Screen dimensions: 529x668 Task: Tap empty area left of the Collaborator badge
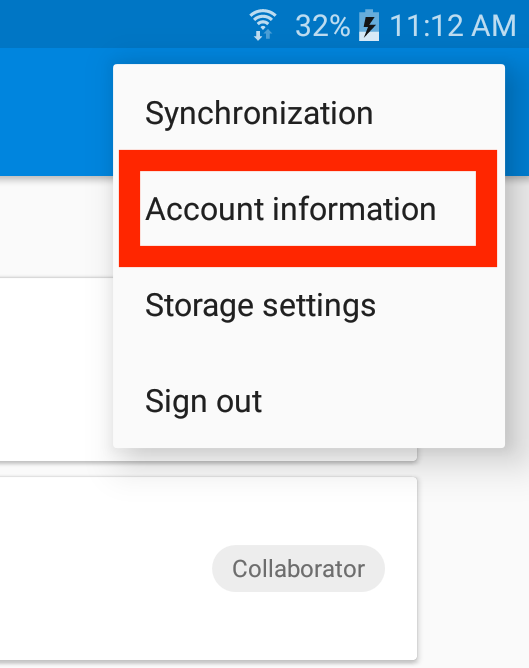click(x=106, y=568)
